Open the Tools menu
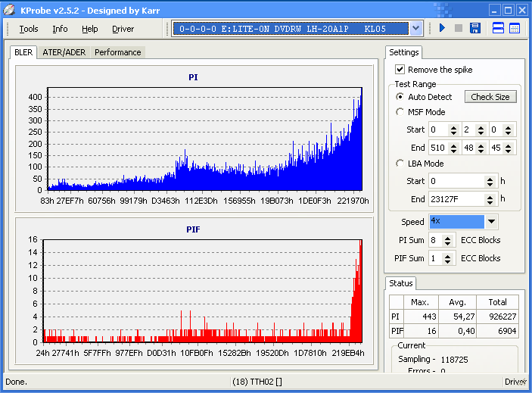The image size is (532, 393). (x=29, y=29)
